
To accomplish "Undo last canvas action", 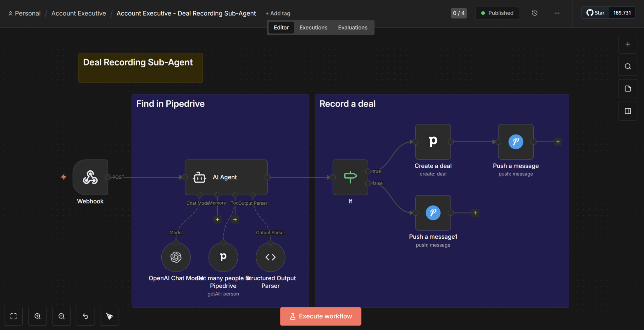I will [86, 316].
